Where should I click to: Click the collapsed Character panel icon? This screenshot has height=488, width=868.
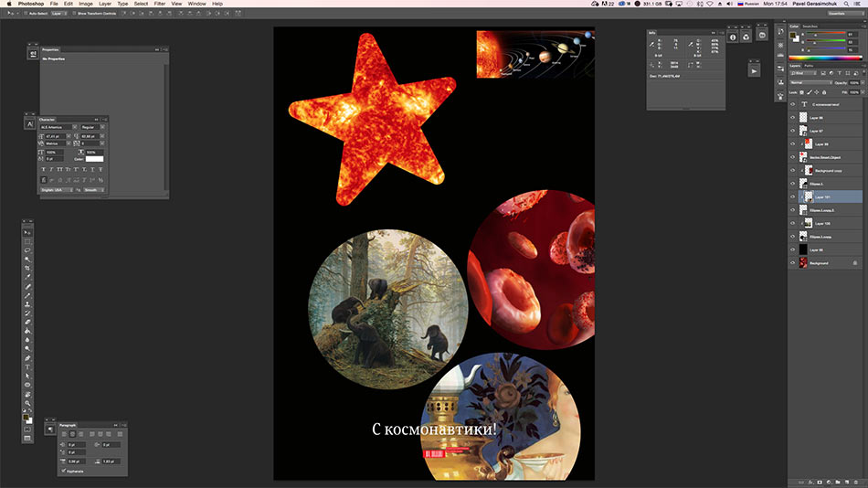point(30,123)
